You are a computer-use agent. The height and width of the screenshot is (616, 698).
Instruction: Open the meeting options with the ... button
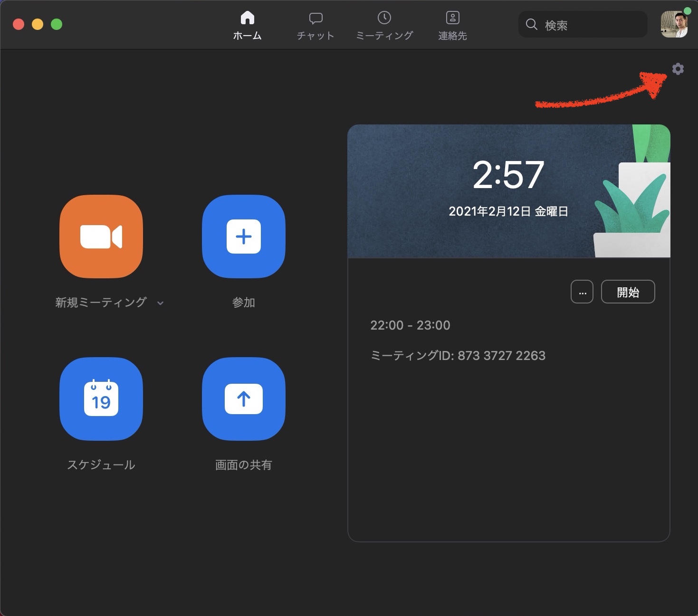(x=582, y=292)
